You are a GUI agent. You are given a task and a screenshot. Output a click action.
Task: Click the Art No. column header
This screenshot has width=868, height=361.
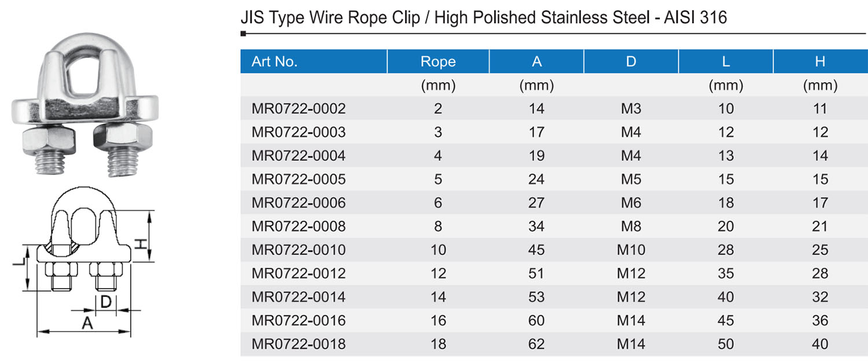click(274, 62)
